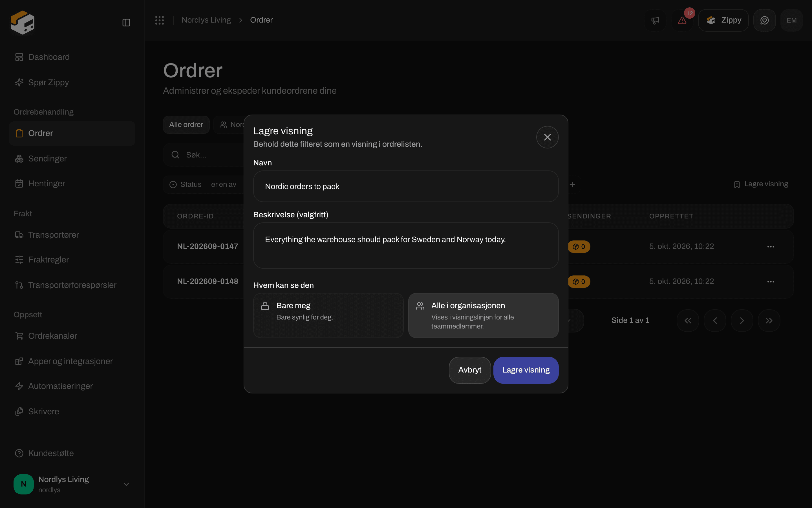Open actions menu for order NL-202609-0148
Image resolution: width=812 pixels, height=508 pixels.
click(x=771, y=281)
